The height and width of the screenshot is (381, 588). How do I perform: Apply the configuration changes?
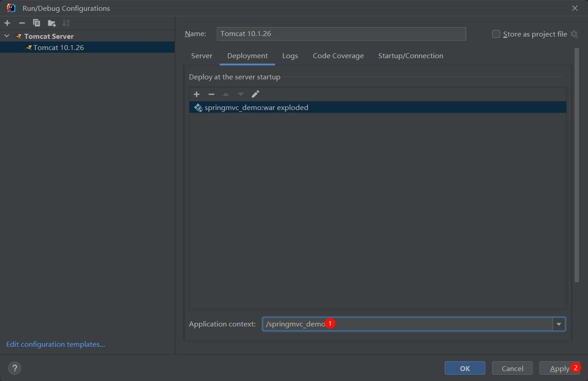coord(560,368)
